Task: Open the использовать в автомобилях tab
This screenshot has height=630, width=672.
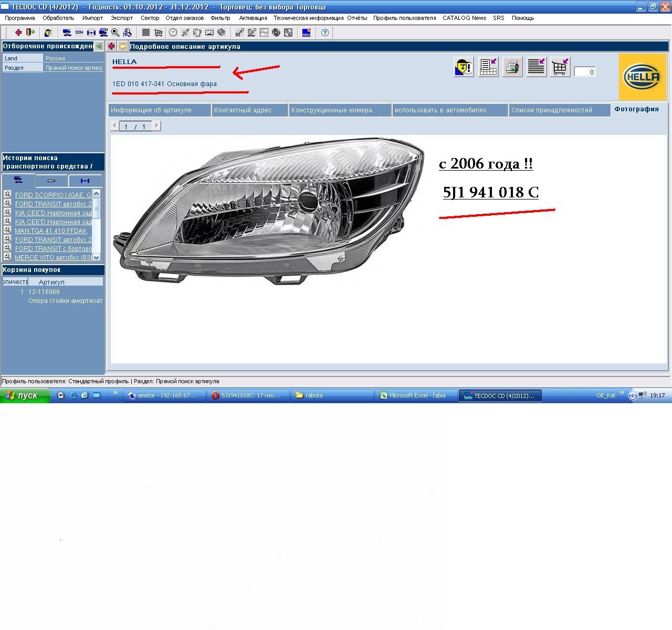Action: [450, 110]
